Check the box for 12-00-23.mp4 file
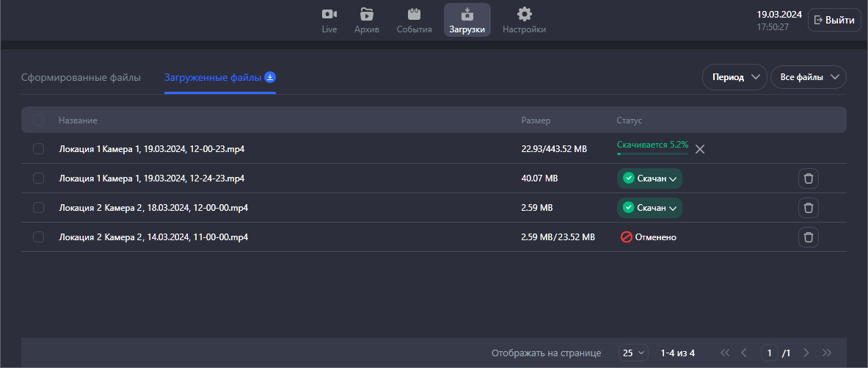Screen dimensions: 868x368 [x=39, y=149]
